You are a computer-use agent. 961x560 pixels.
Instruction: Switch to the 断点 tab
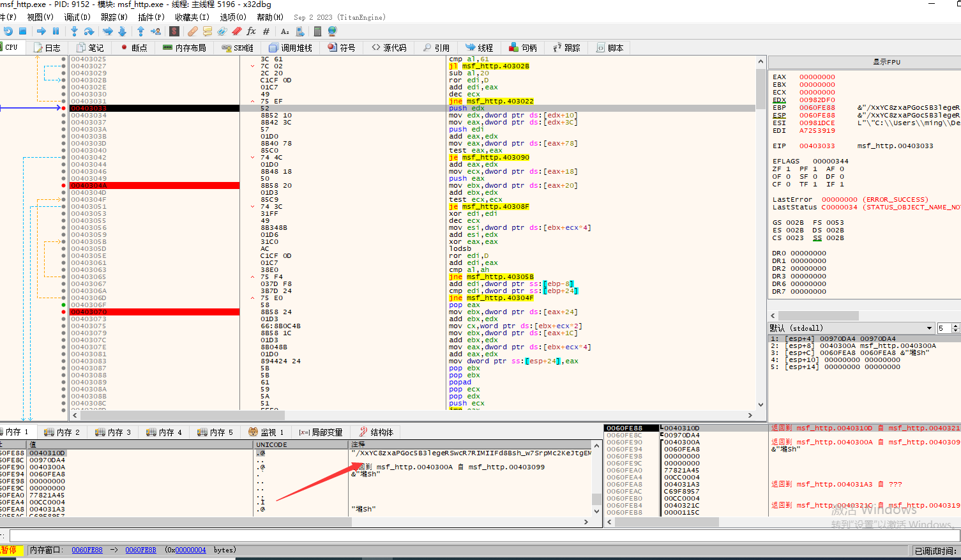point(134,48)
